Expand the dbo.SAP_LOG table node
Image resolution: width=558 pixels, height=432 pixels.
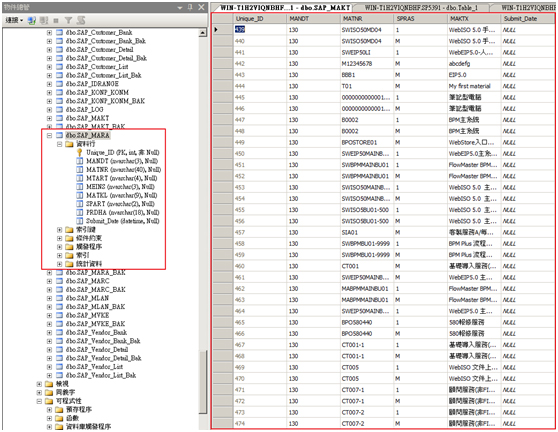(49, 110)
